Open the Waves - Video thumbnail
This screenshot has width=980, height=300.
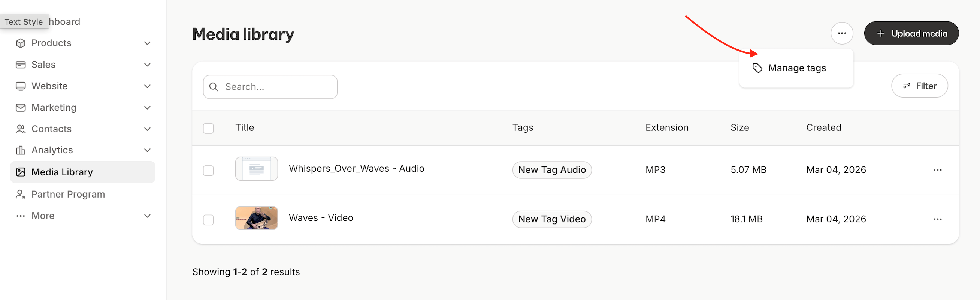[256, 218]
